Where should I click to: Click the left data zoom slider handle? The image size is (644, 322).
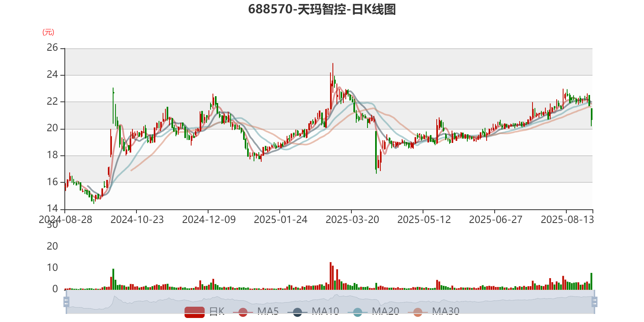coord(66,301)
